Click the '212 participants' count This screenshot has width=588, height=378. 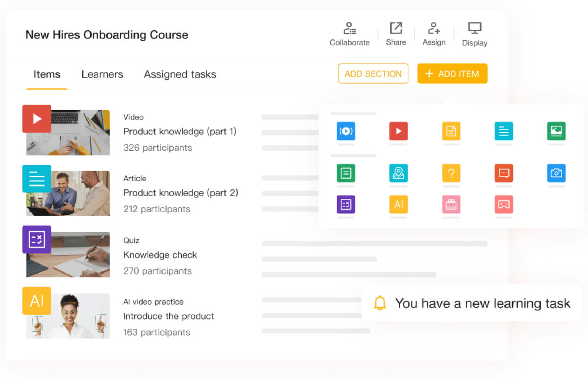pyautogui.click(x=157, y=209)
